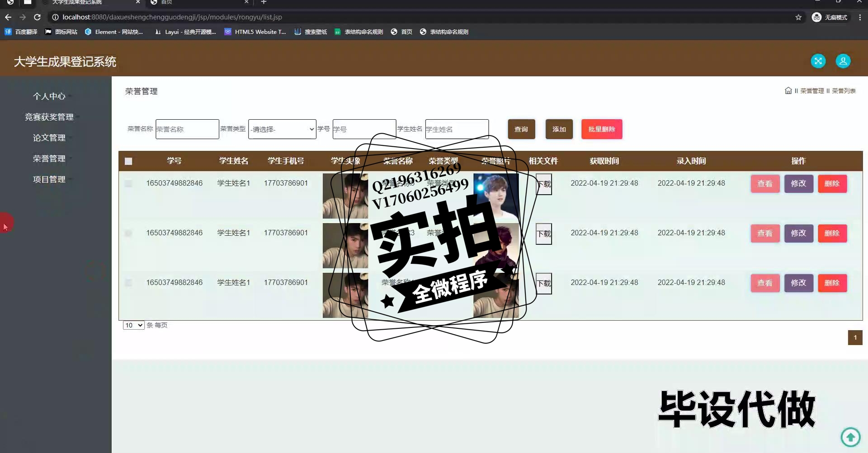Click 删除 in the second row
This screenshot has height=453, width=868.
point(832,234)
